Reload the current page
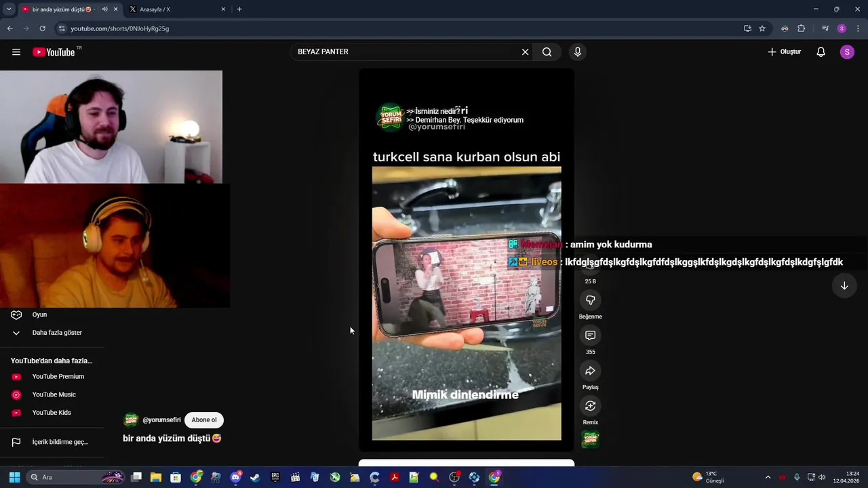 pos(42,28)
